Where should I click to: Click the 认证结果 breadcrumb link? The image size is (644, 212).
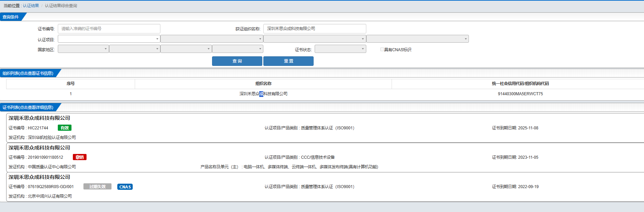tap(31, 6)
